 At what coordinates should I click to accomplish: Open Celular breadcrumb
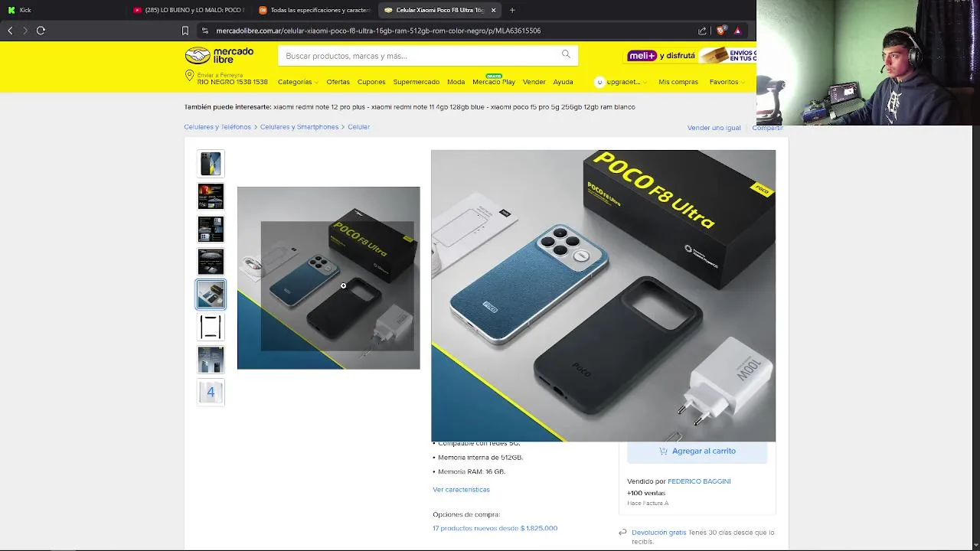pos(358,127)
